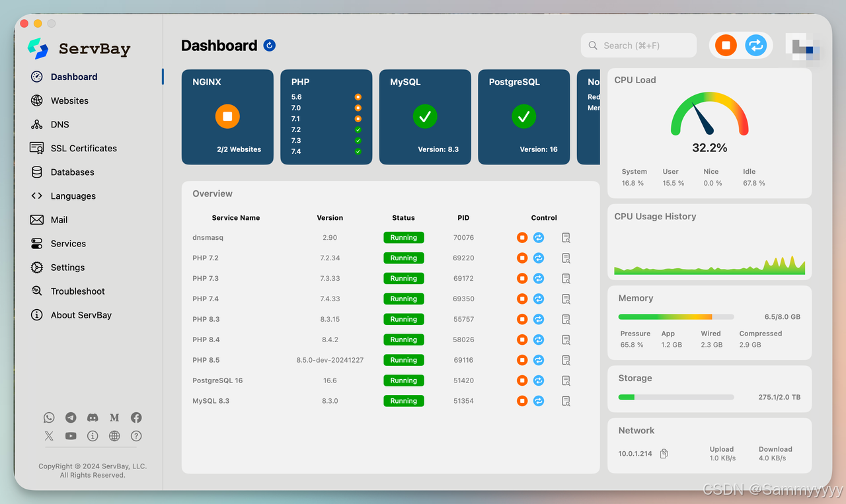This screenshot has width=846, height=504.
Task: Open the Telegram link icon
Action: coord(71,417)
